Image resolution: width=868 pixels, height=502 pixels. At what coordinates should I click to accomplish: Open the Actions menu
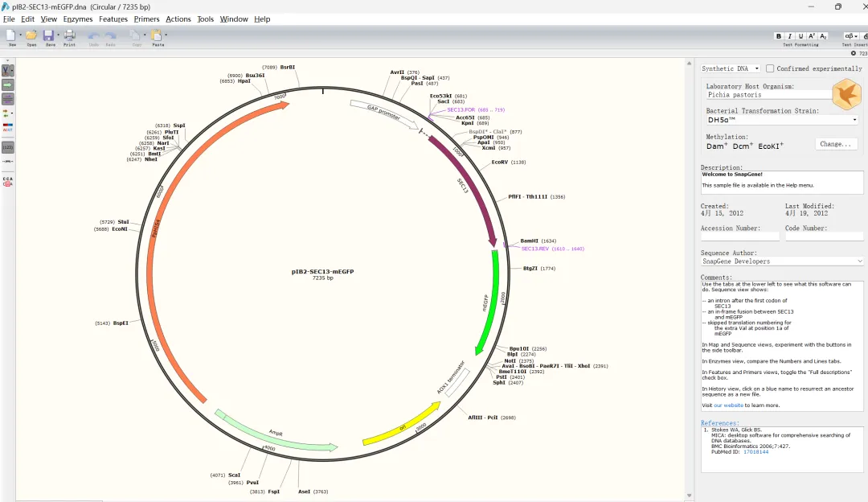coord(178,19)
